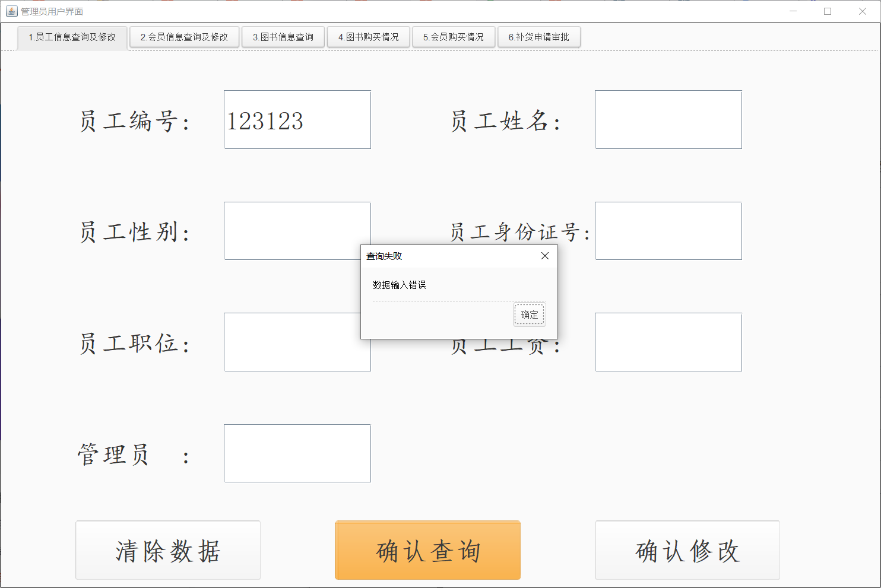Click the 管理员 input field
The height and width of the screenshot is (588, 881).
point(297,453)
